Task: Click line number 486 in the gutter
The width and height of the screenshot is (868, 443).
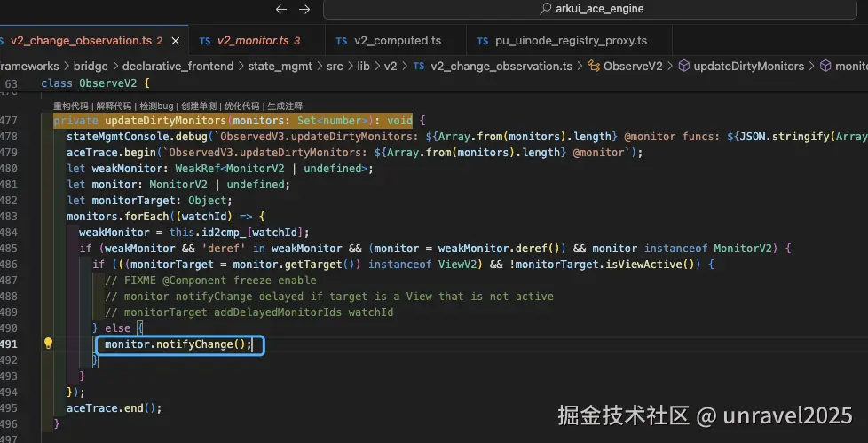Action: 10,265
